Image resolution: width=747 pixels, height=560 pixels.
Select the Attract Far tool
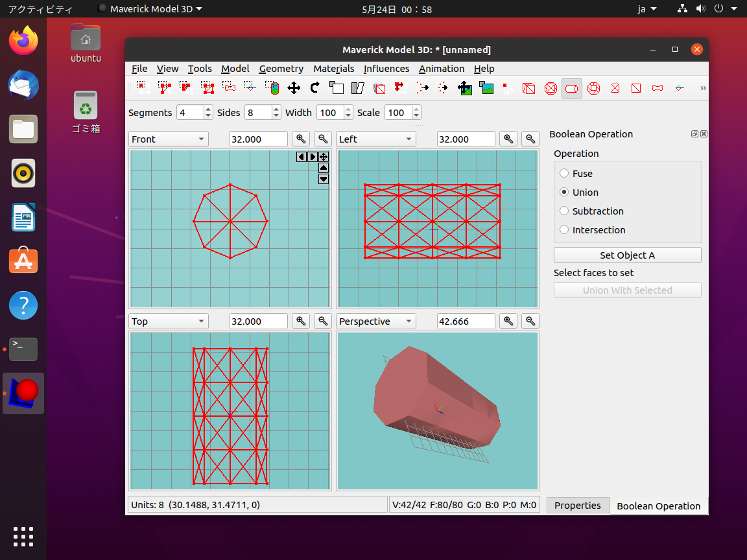tap(422, 87)
